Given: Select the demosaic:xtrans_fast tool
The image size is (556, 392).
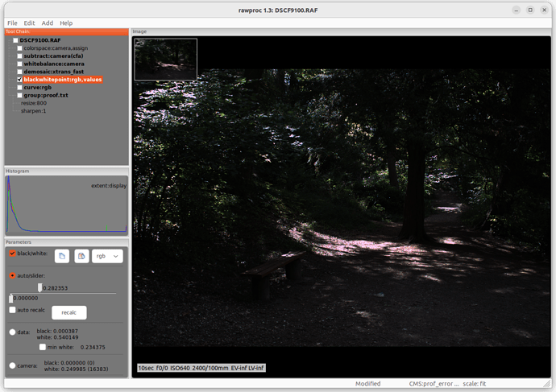Looking at the screenshot, I should (x=54, y=72).
